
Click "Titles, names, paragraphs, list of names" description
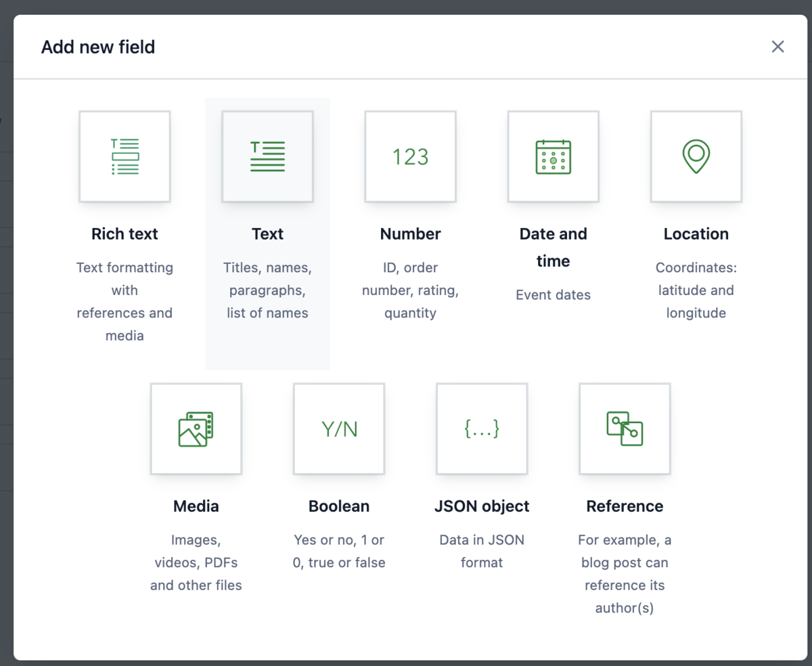267,290
